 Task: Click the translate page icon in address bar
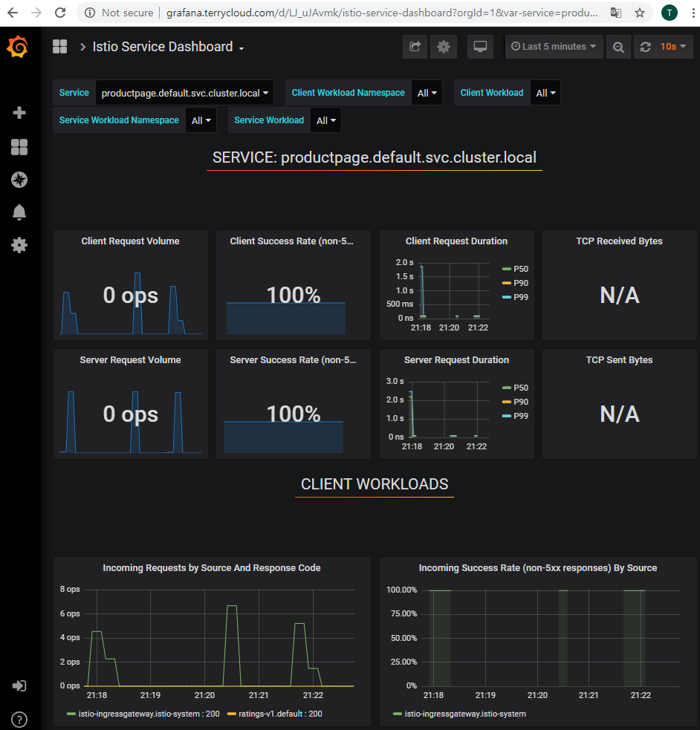tap(616, 13)
